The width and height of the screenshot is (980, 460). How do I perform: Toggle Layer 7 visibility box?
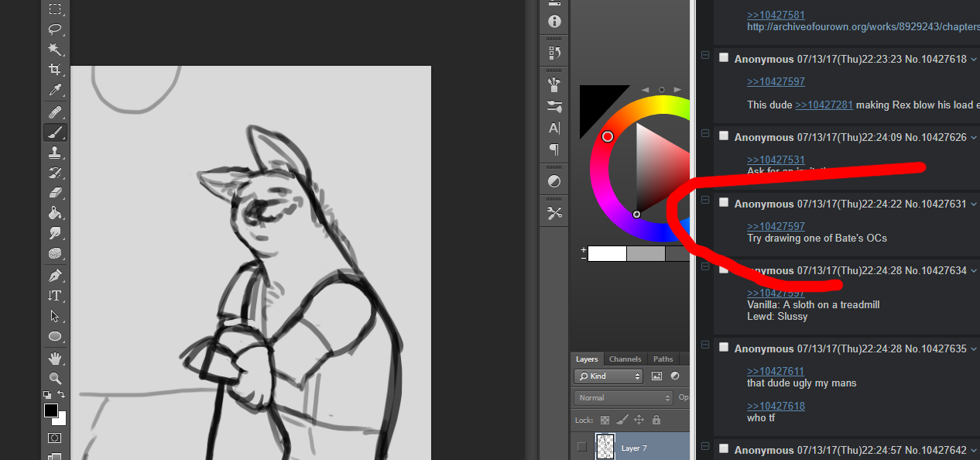[582, 447]
